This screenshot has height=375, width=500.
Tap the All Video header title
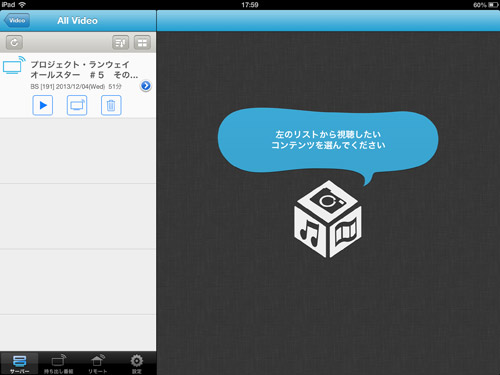[x=77, y=21]
